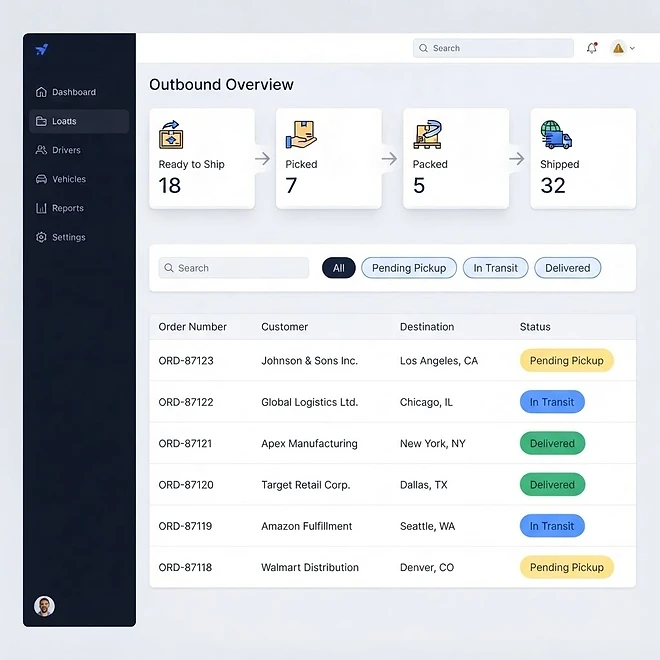Click the warning triangle account avatar
Viewport: 660px width, 660px height.
tap(618, 48)
